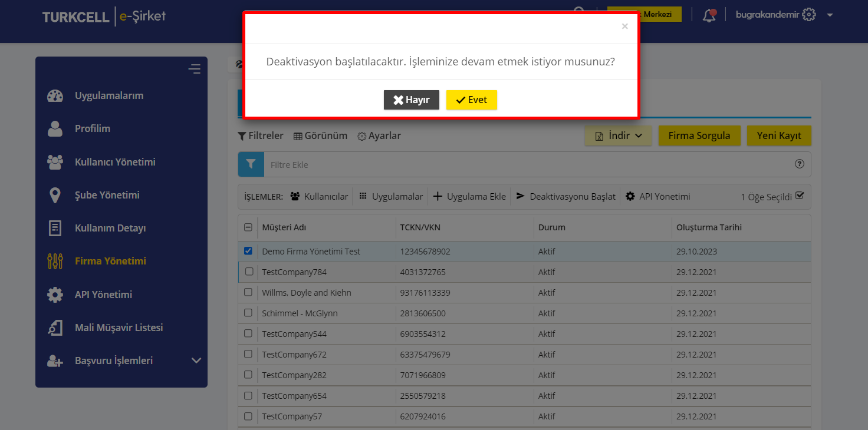Click the Kullanım Detayı document icon
Viewport: 868px width, 430px height.
[x=55, y=228]
